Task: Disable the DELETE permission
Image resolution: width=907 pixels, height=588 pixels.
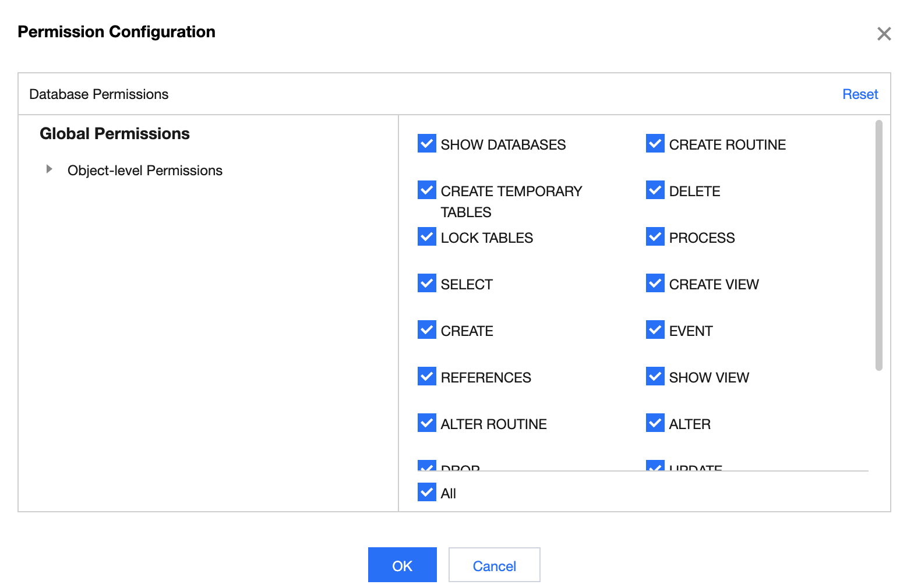Action: point(655,190)
